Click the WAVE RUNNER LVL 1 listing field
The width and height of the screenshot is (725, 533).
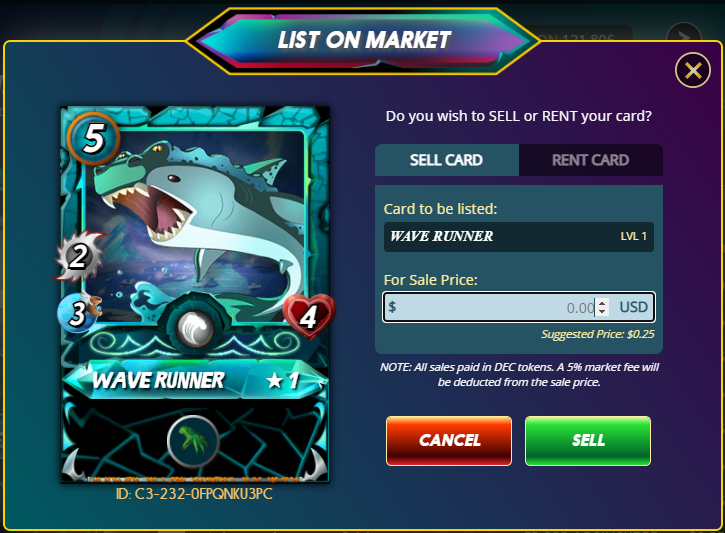pos(519,237)
